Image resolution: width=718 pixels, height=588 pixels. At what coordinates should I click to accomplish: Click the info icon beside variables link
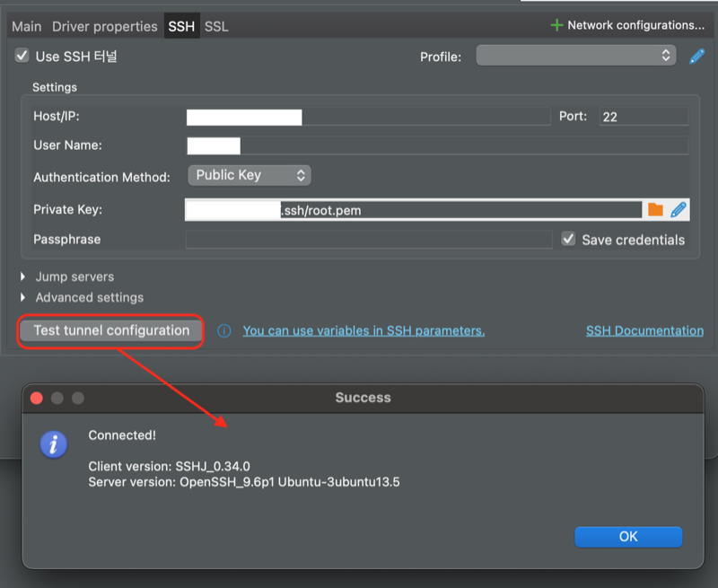coord(223,330)
